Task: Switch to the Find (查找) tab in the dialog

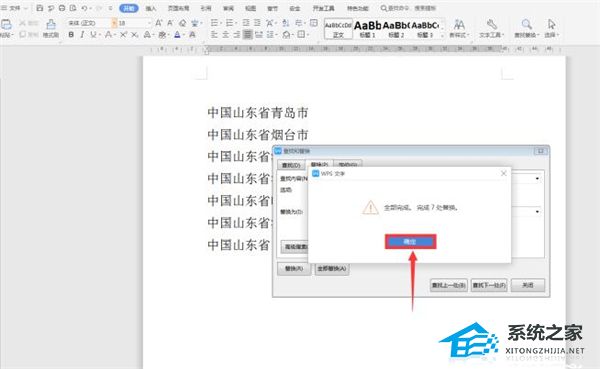Action: pyautogui.click(x=291, y=165)
